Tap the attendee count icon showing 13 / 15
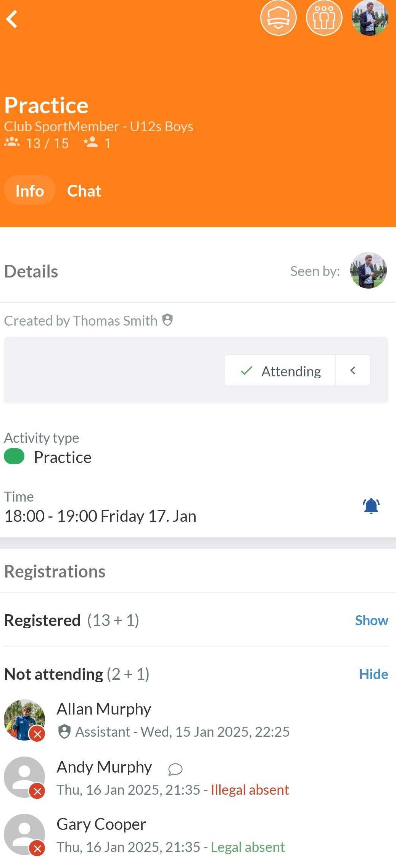The width and height of the screenshot is (396, 868). 12,143
